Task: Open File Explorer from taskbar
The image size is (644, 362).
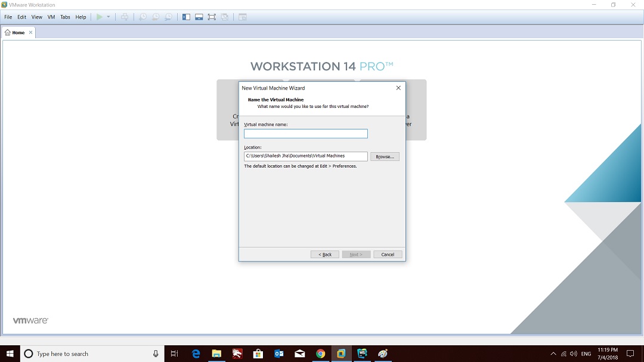Action: (216, 354)
